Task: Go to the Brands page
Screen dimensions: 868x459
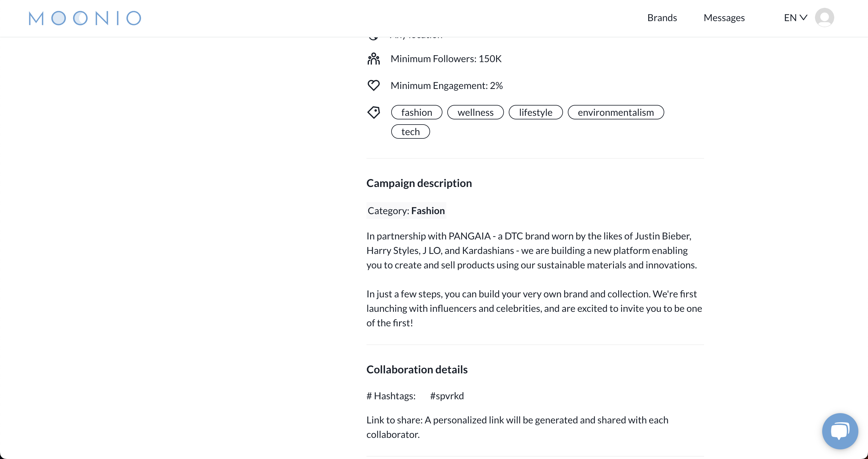Action: coord(662,17)
